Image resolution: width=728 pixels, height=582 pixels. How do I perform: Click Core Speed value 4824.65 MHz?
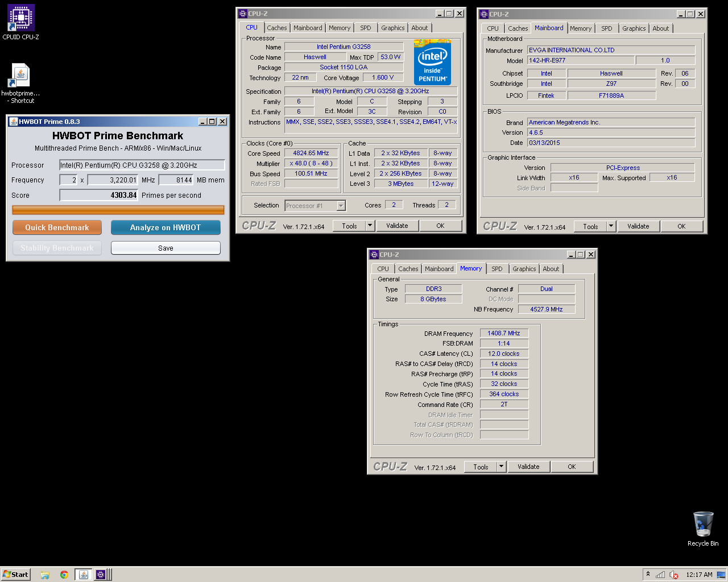click(311, 153)
